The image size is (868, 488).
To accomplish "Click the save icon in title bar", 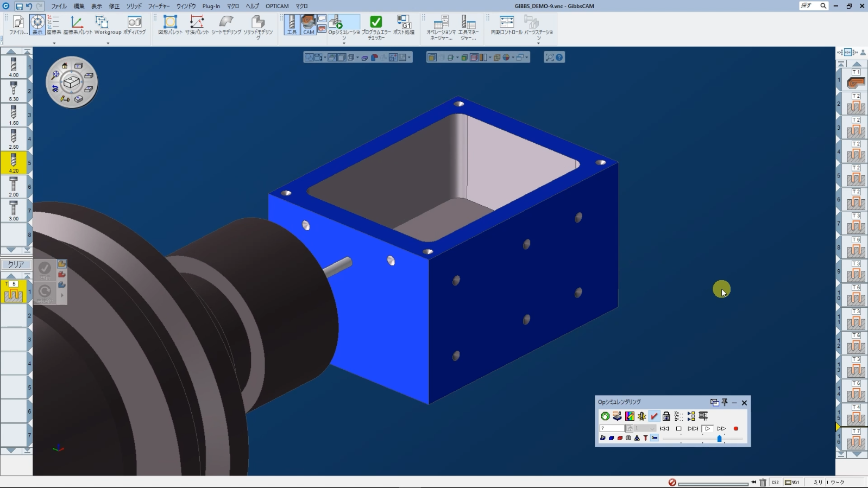I will [19, 6].
